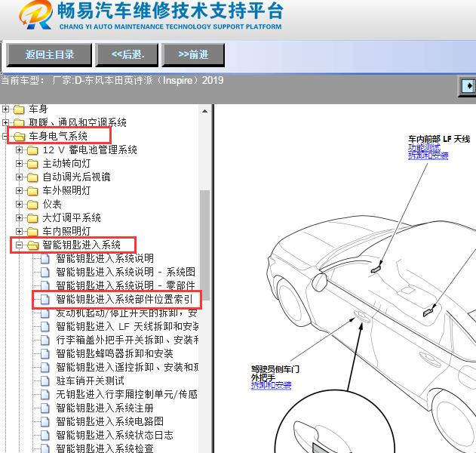Click the 车外照明灯 folder icon

click(32, 191)
